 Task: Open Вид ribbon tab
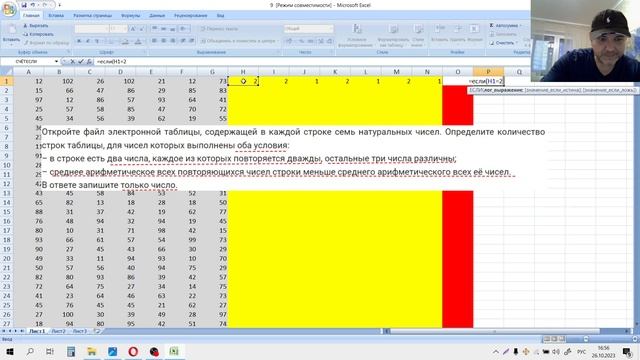tap(220, 16)
